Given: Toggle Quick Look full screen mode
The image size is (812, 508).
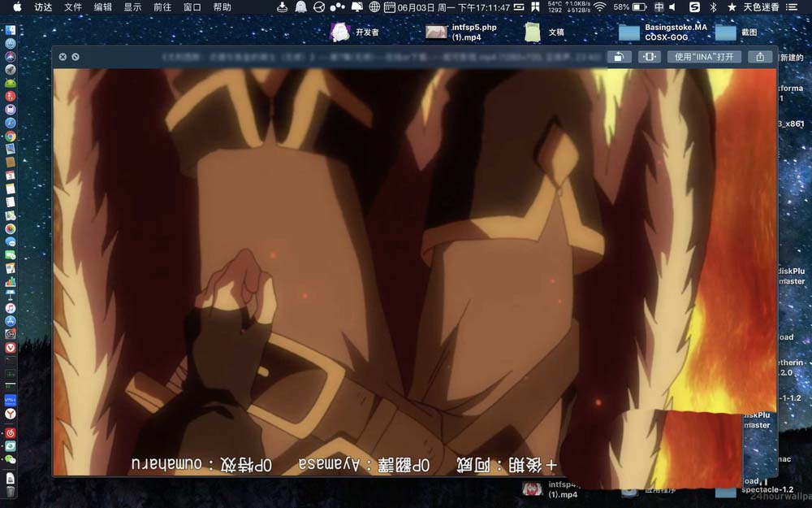Looking at the screenshot, I should pos(76,57).
